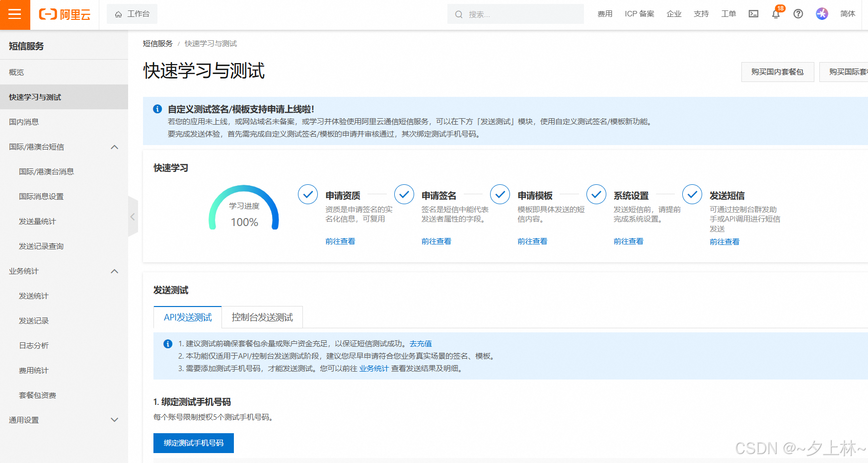Click the Alibaba Cloud (阿里云) logo

65,14
